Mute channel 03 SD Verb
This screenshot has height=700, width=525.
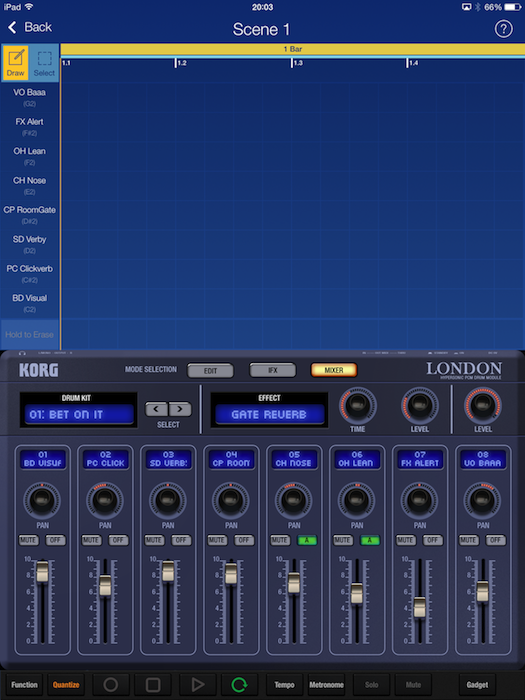tap(154, 540)
